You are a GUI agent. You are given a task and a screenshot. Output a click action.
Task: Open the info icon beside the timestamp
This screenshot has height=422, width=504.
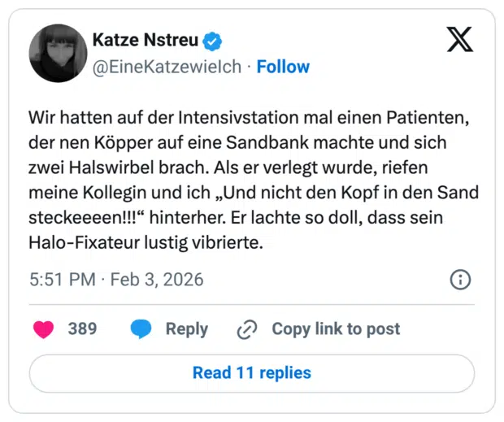460,280
